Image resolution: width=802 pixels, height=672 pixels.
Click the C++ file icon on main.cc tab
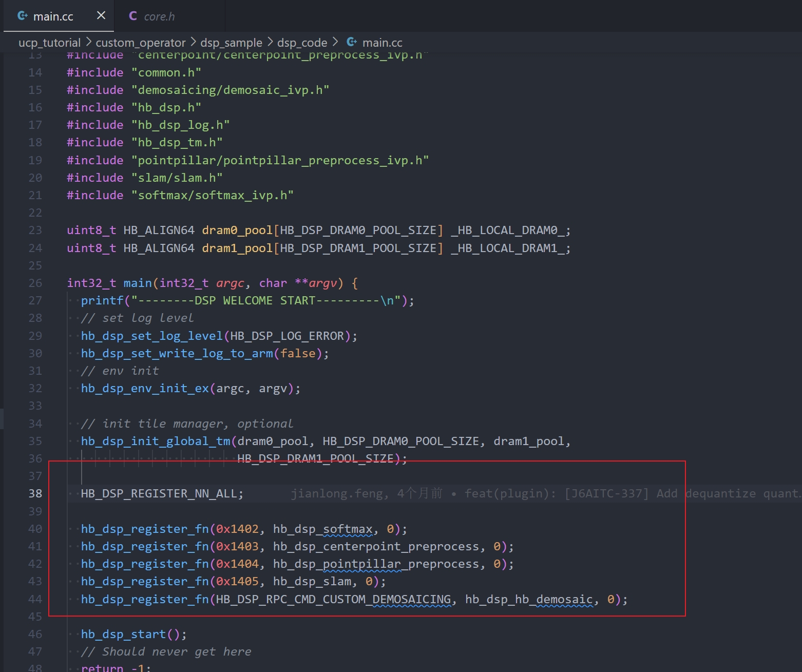click(22, 16)
